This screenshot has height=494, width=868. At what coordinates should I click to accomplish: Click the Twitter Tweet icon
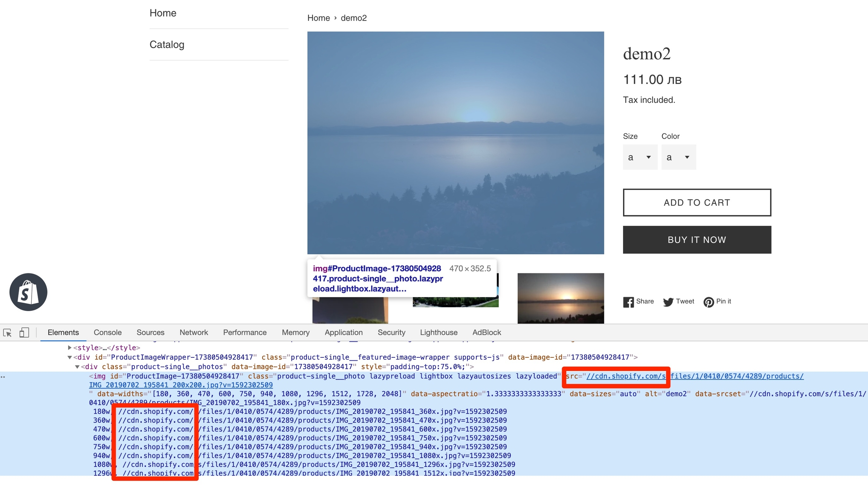(x=668, y=302)
